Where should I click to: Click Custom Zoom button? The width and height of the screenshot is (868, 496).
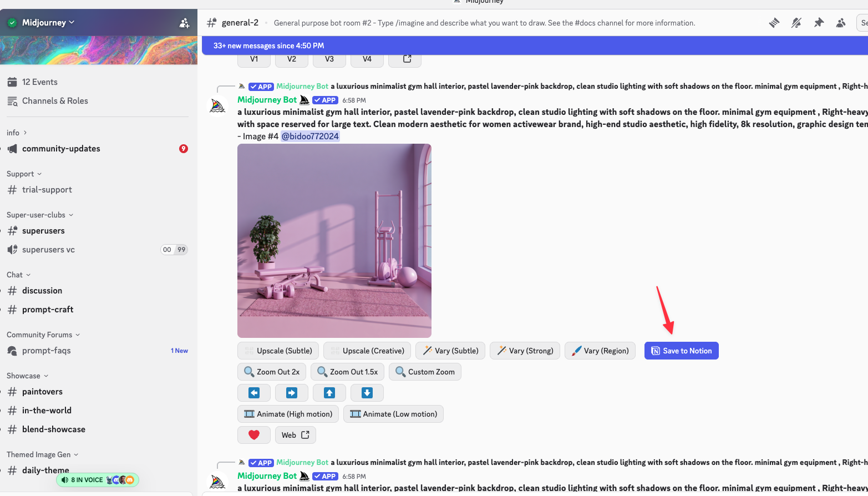click(x=425, y=372)
